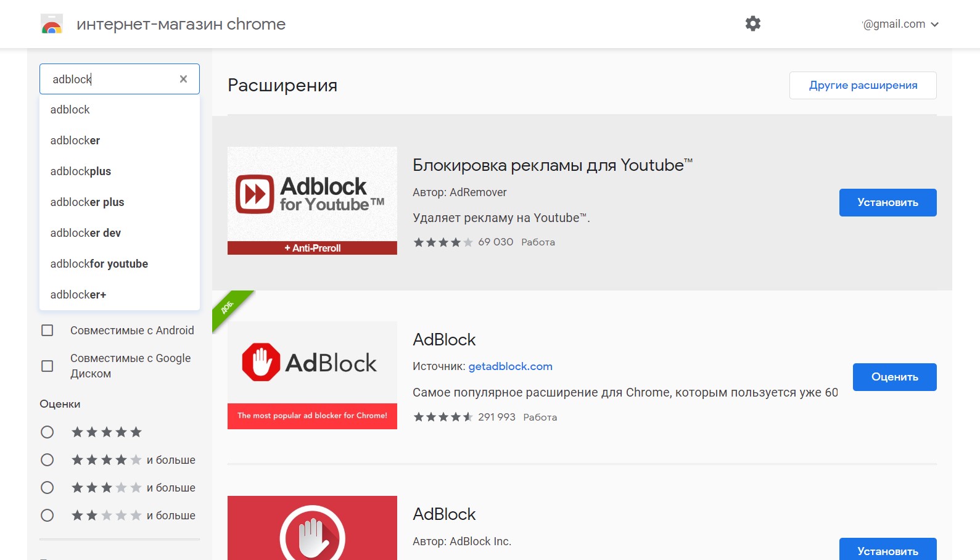Clear the search box with the X icon
The width and height of the screenshot is (980, 560).
point(183,79)
